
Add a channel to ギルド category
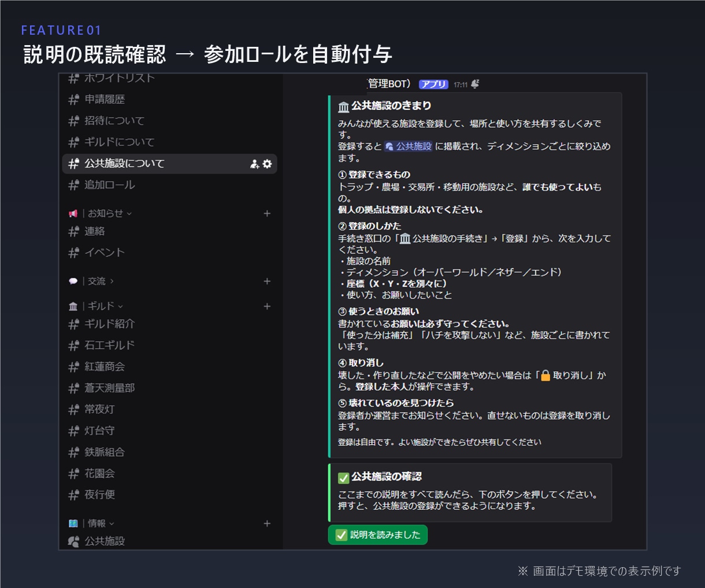[267, 306]
